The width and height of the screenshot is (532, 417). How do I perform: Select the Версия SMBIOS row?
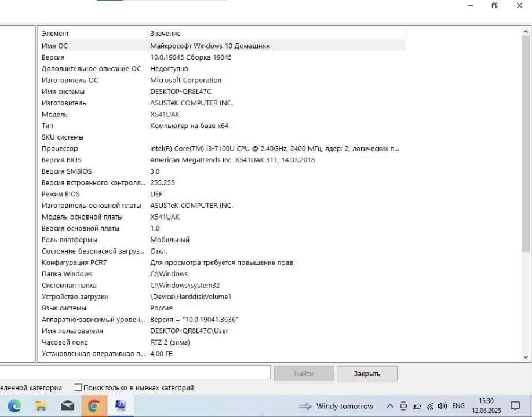[223, 171]
